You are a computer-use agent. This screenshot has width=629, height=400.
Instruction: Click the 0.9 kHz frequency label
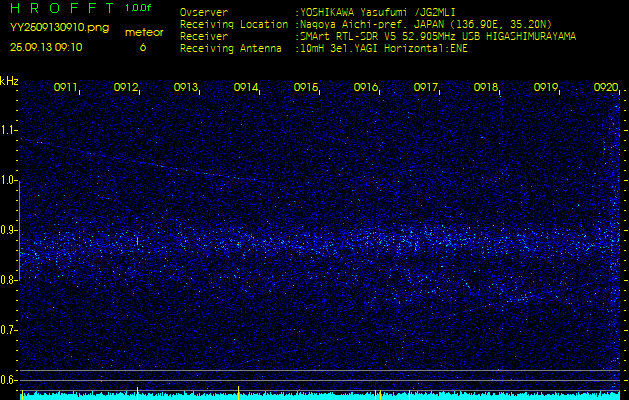pyautogui.click(x=9, y=230)
